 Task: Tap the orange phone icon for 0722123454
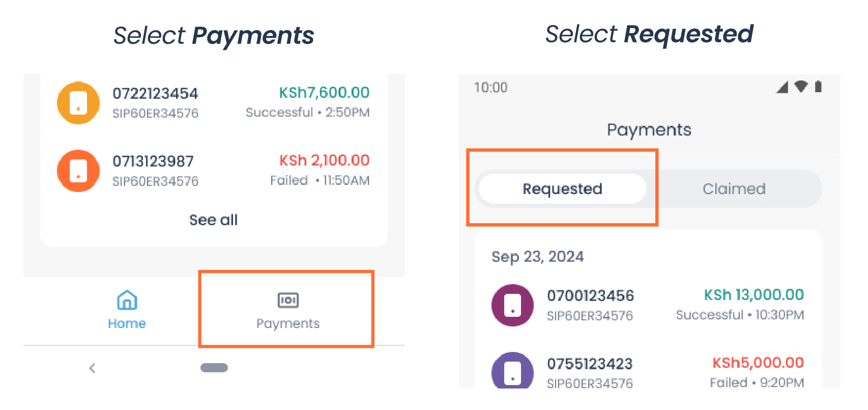click(x=78, y=102)
